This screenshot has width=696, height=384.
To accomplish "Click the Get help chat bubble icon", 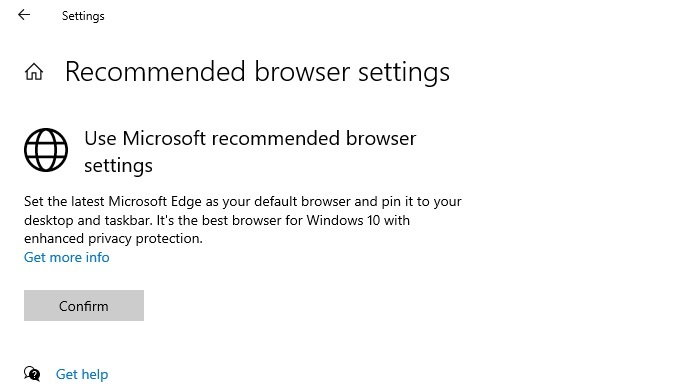I will tap(32, 374).
